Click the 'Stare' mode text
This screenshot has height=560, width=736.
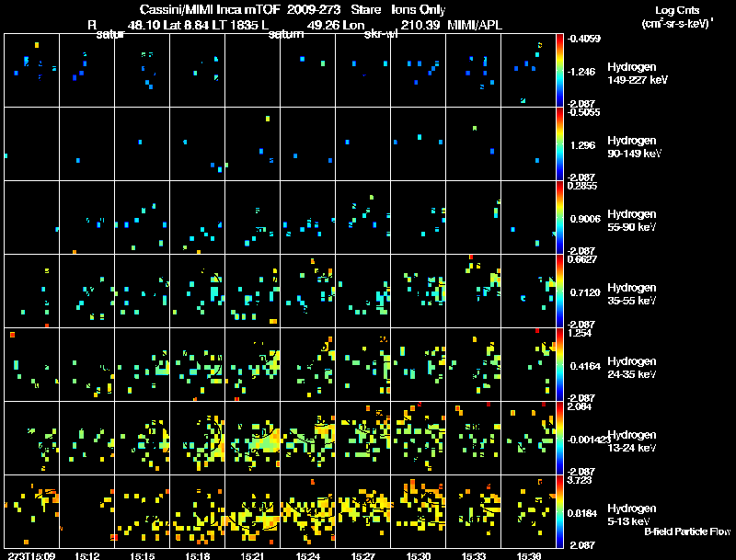tap(365, 10)
